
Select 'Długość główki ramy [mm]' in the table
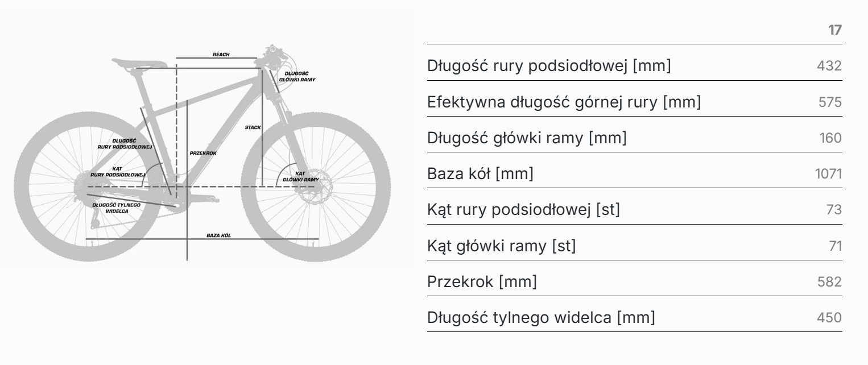coord(527,138)
